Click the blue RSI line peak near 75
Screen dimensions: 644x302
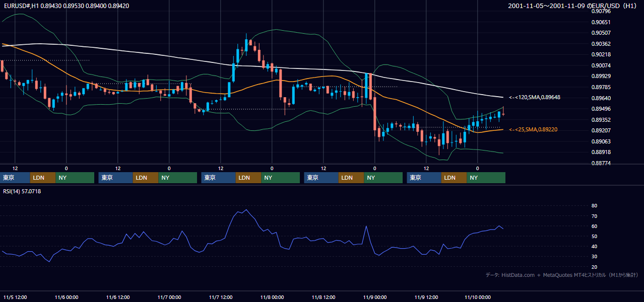(x=246, y=210)
